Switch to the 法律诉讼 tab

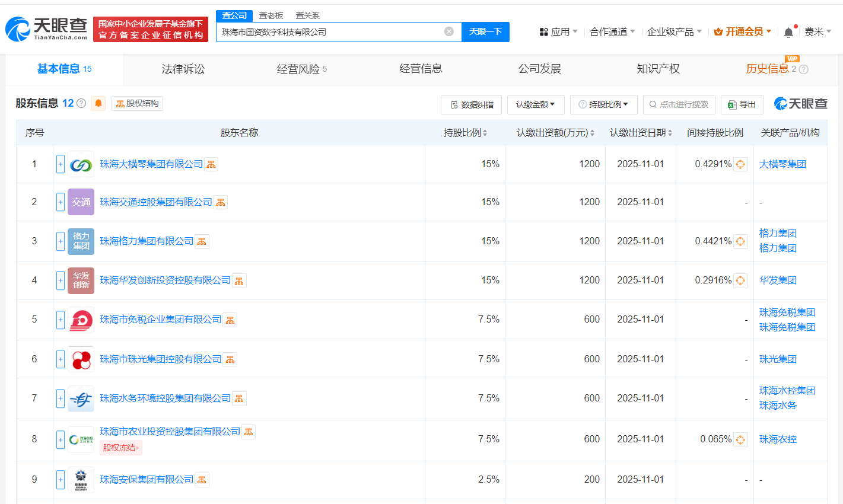coord(183,69)
